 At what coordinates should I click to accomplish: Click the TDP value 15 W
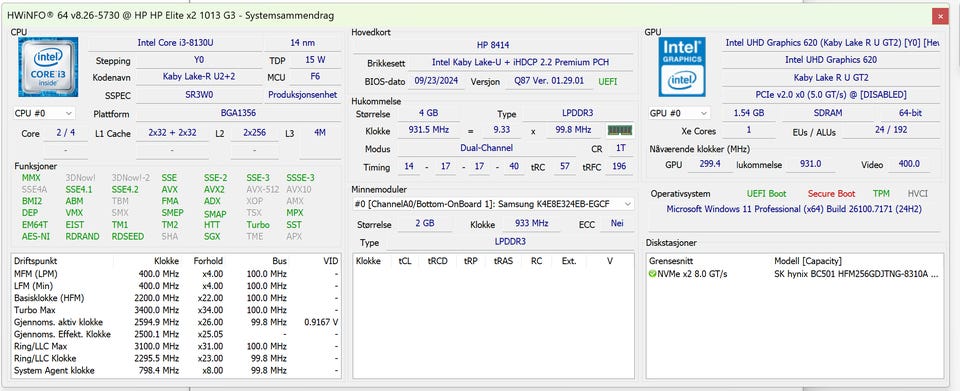click(315, 60)
